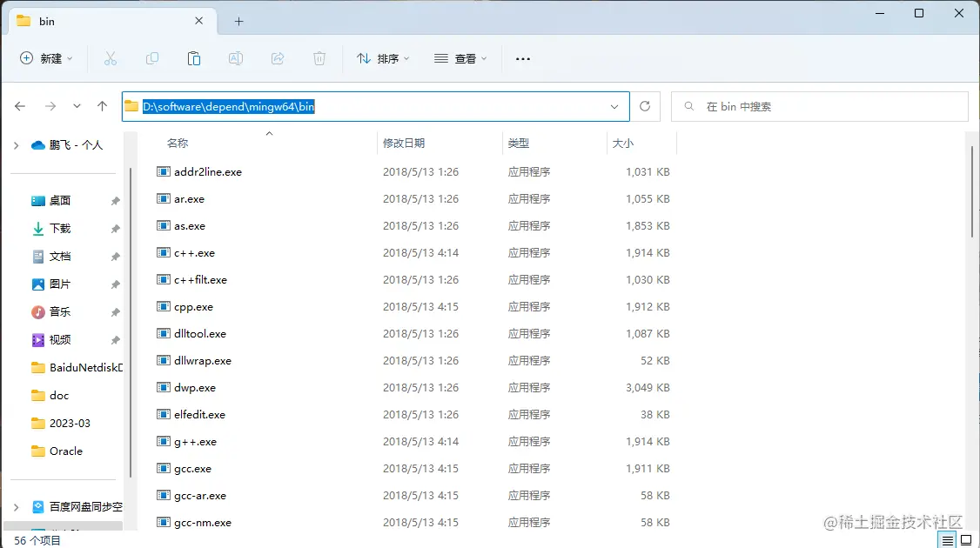
Task: Switch to details view at bottom right
Action: [949, 539]
